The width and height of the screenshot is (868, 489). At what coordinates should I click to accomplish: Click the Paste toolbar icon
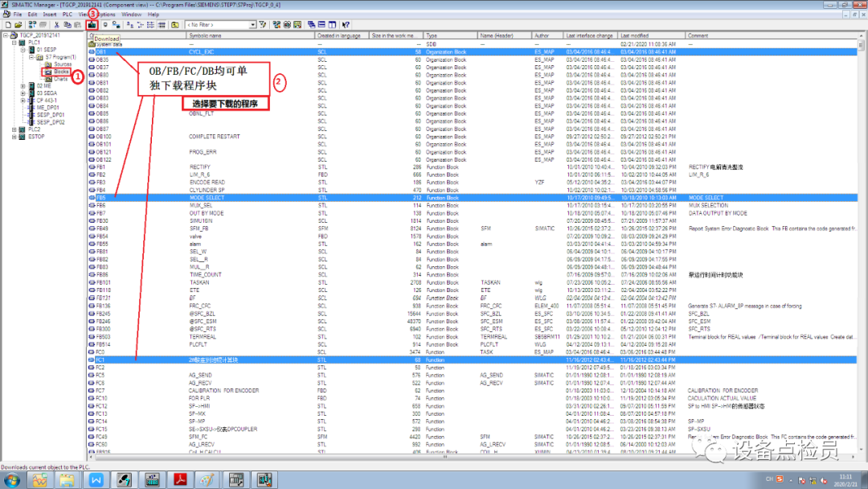(77, 24)
